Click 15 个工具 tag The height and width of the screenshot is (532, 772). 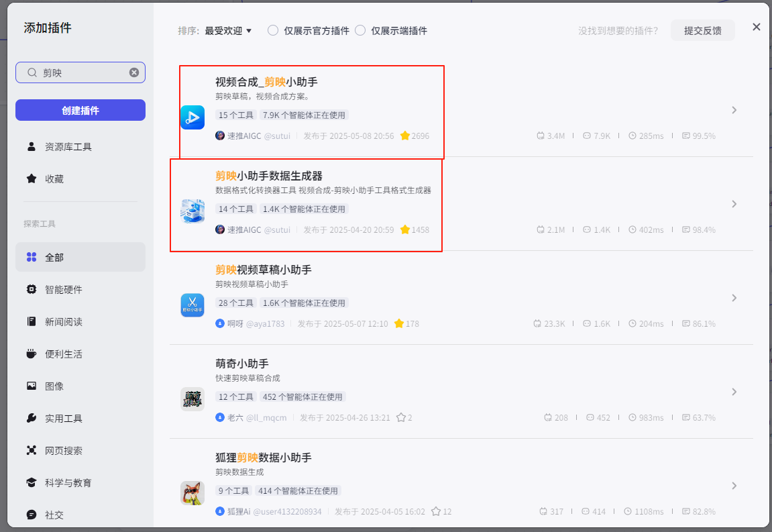coord(236,115)
